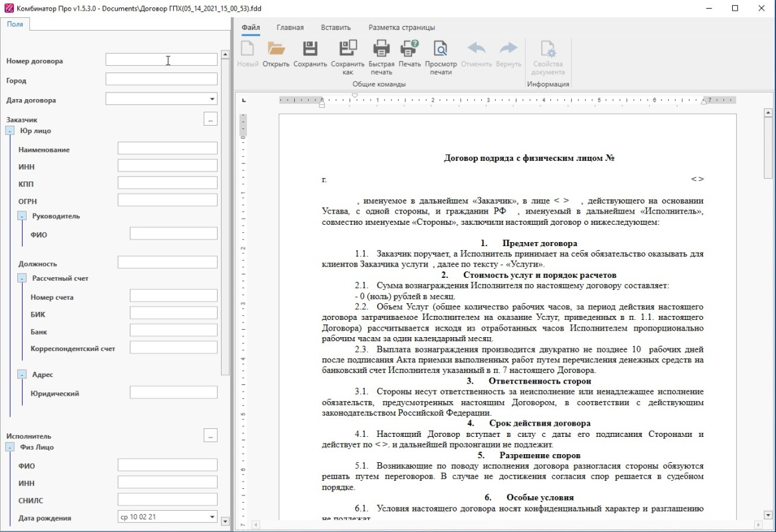Click the Open folder icon
This screenshot has height=532, width=776.
point(276,49)
